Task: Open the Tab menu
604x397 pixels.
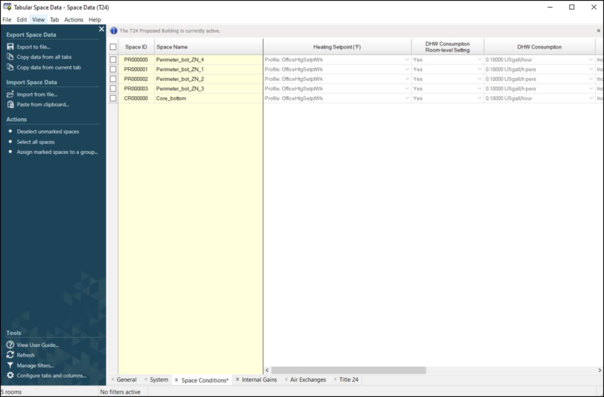Action: (54, 20)
